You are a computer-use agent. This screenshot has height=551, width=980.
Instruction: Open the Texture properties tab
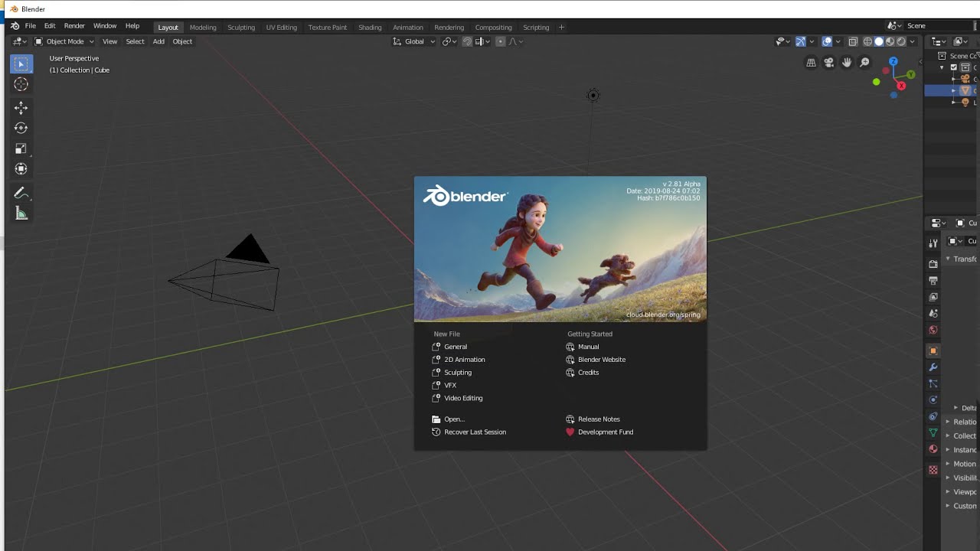(933, 470)
